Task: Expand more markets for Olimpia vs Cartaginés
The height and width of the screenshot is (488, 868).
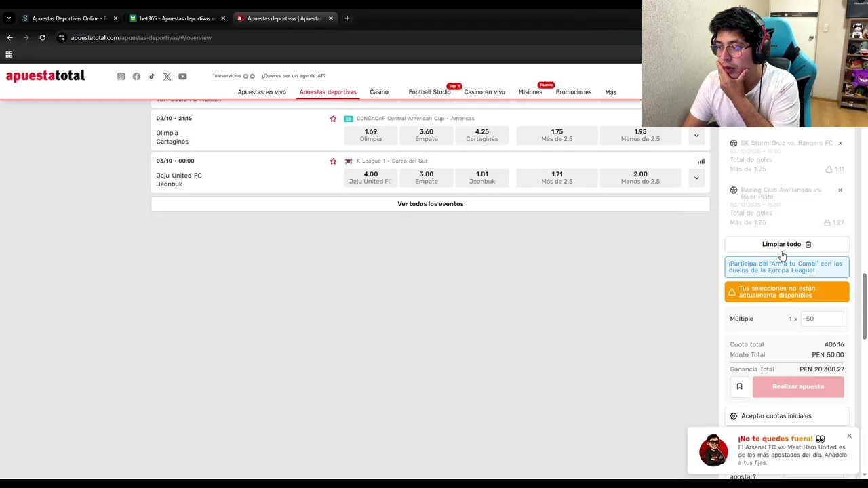Action: click(696, 136)
